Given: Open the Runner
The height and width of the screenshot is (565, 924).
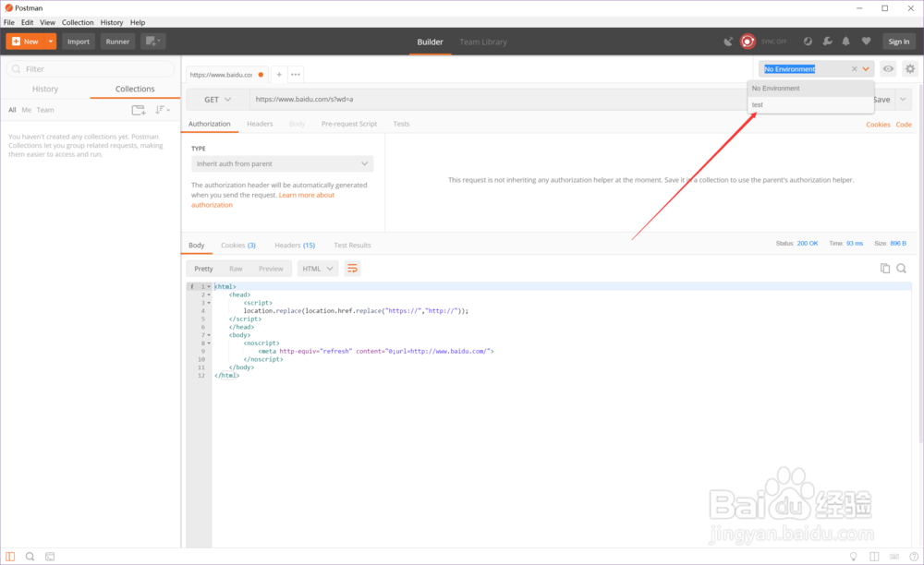Looking at the screenshot, I should (x=117, y=42).
